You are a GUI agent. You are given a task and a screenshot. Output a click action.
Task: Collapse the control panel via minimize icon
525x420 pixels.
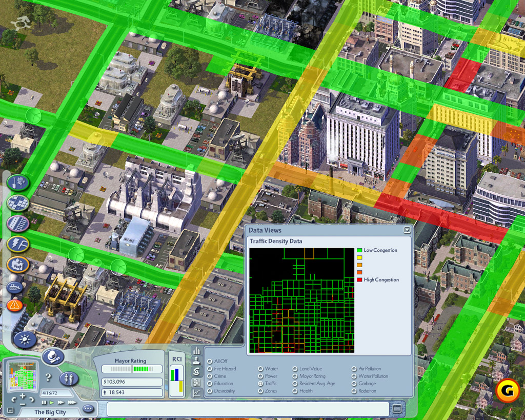(x=10, y=410)
